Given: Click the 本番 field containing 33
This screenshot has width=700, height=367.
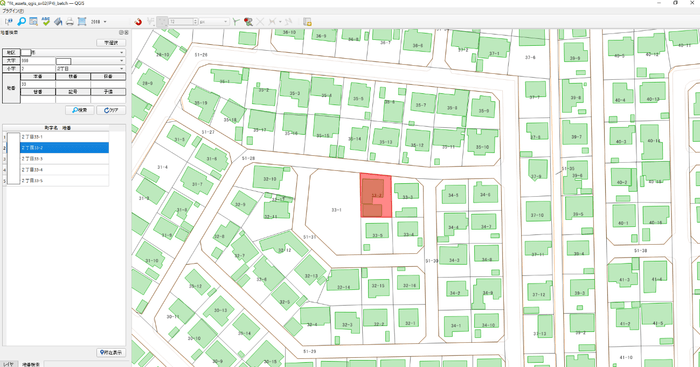Looking at the screenshot, I should click(38, 84).
